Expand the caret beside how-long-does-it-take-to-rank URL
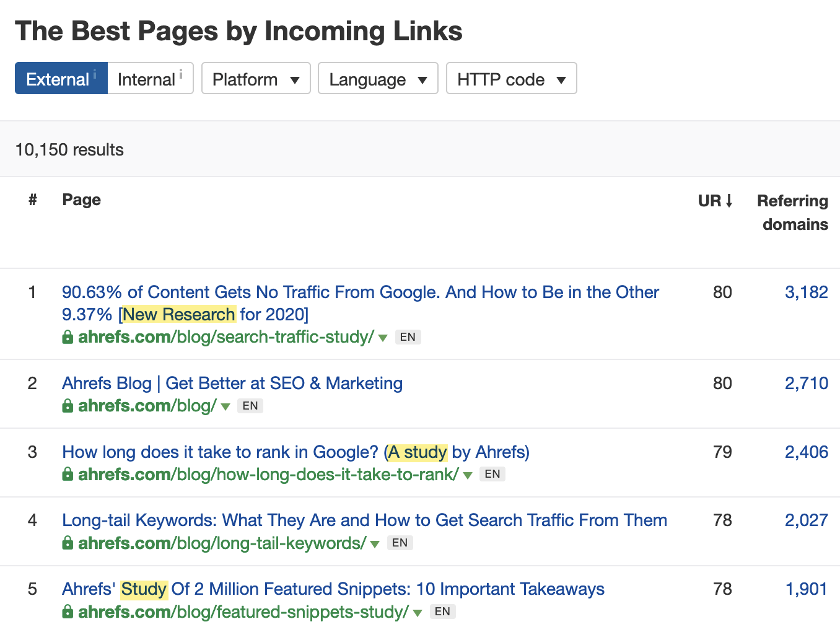Viewport: 840px width, 632px height. [468, 475]
